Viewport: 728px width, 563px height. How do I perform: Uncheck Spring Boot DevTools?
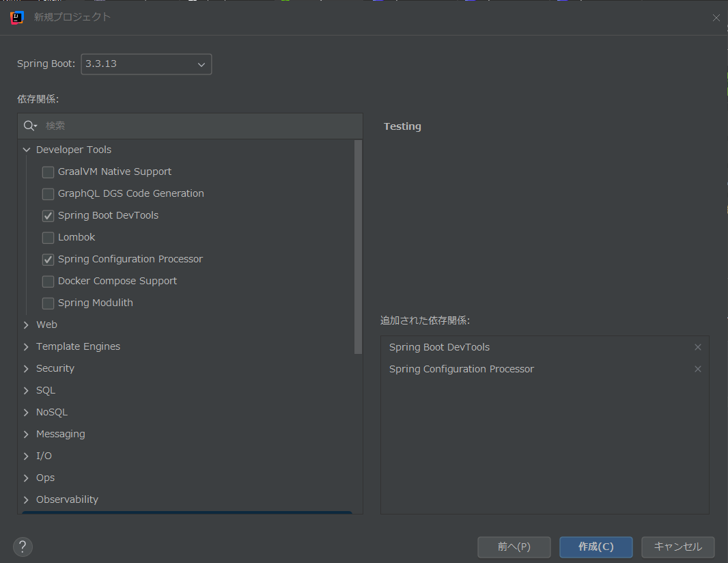point(48,215)
